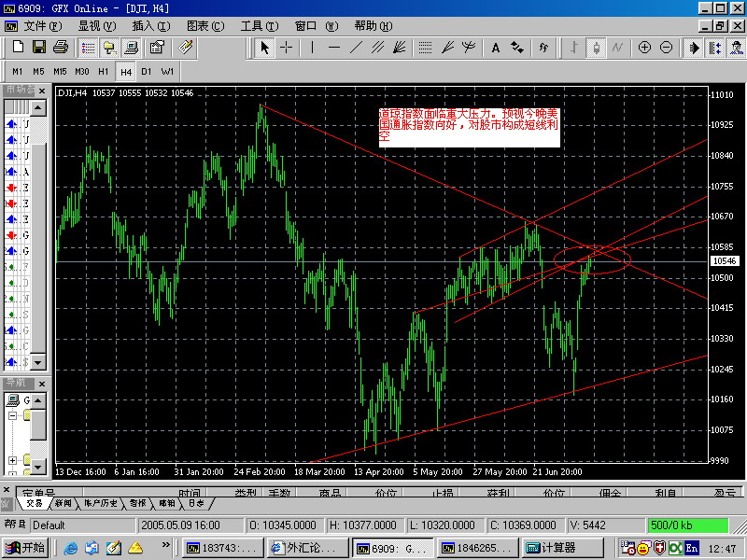Click Market Watch scrollbar down arrow
The height and width of the screenshot is (560, 747).
click(x=38, y=362)
